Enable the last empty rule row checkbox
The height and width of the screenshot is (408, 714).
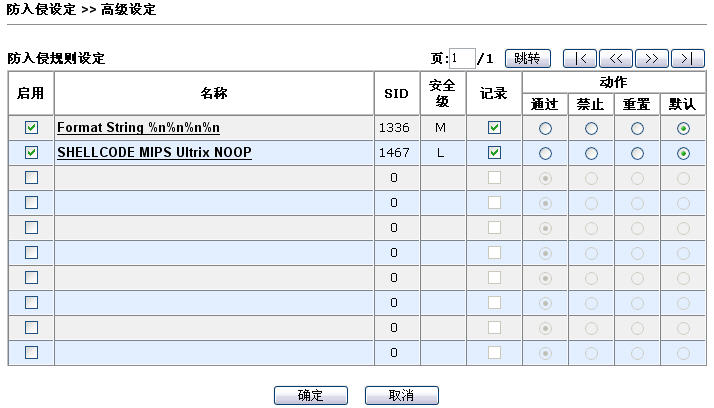[x=31, y=352]
